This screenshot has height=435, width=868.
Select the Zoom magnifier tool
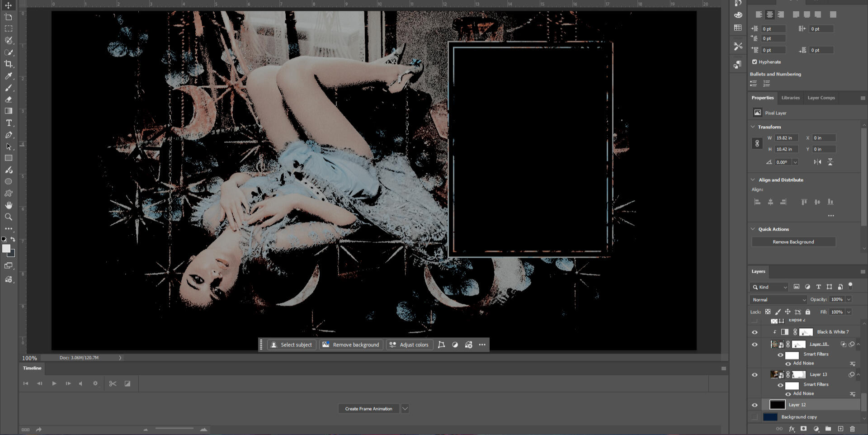tap(8, 217)
